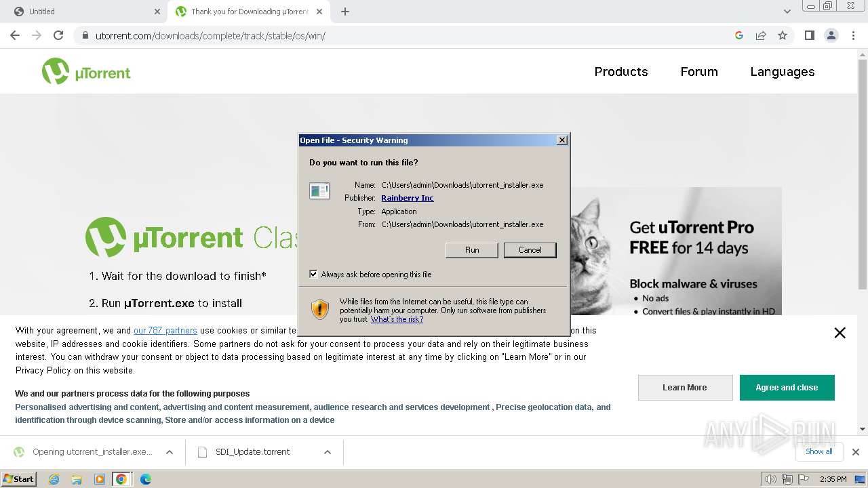Dismiss the cookie banner with X
868x488 pixels.
click(x=840, y=333)
